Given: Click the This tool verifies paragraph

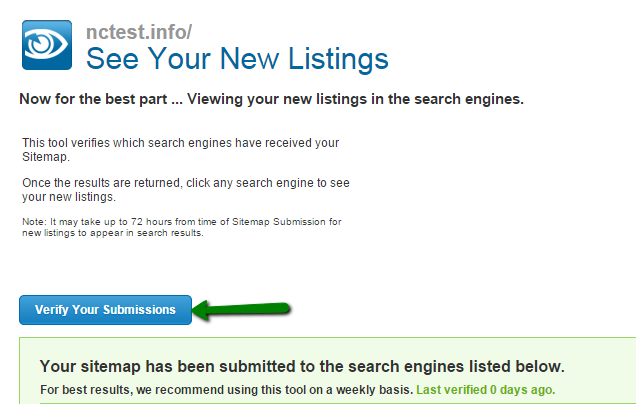Looking at the screenshot, I should coord(180,150).
